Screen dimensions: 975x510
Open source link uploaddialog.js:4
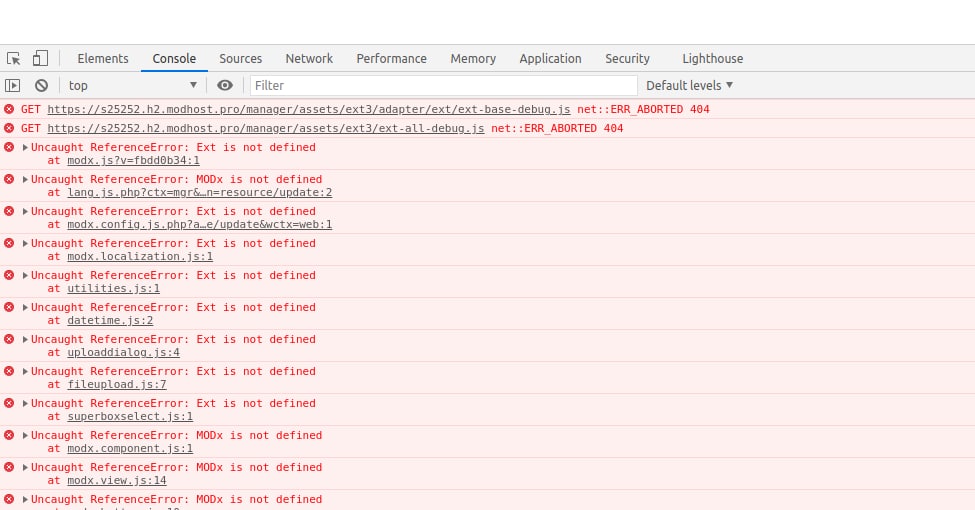(x=123, y=353)
